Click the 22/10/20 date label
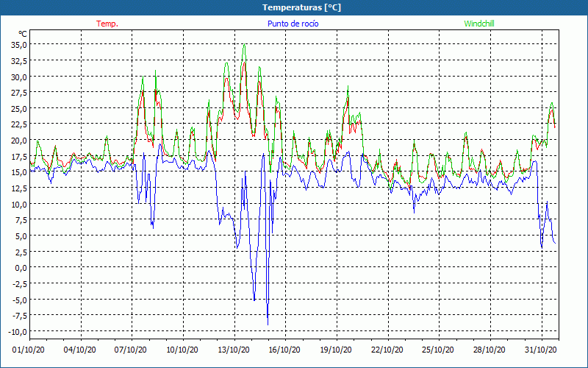588x368 pixels. pyautogui.click(x=386, y=350)
